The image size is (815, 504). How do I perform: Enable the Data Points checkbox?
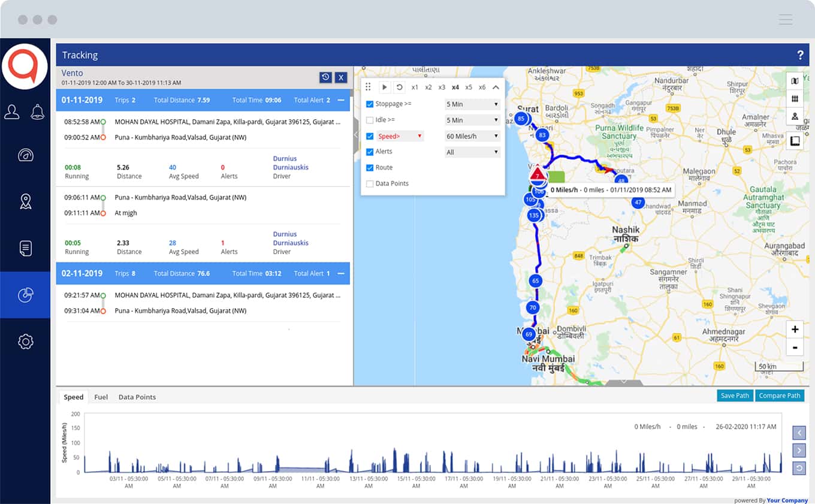pos(370,184)
